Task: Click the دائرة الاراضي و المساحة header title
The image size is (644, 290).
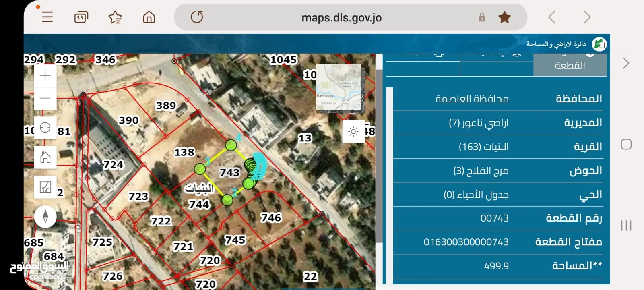Action: point(556,44)
